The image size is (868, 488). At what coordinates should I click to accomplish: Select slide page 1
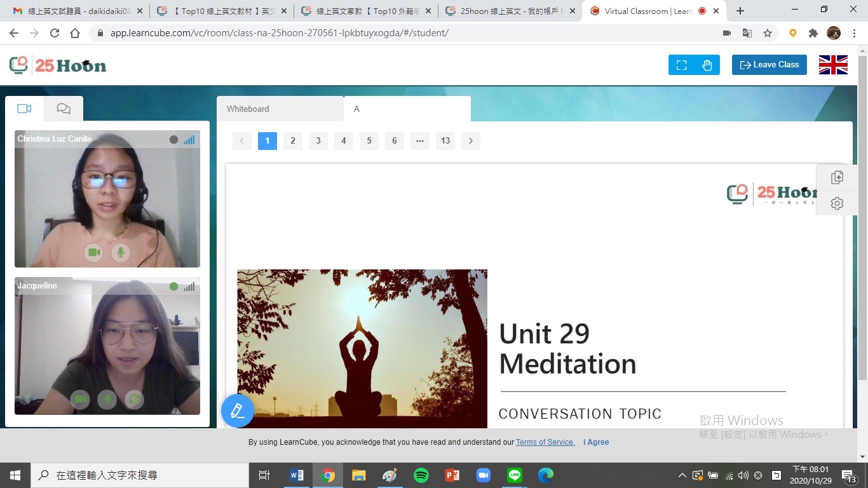[268, 140]
